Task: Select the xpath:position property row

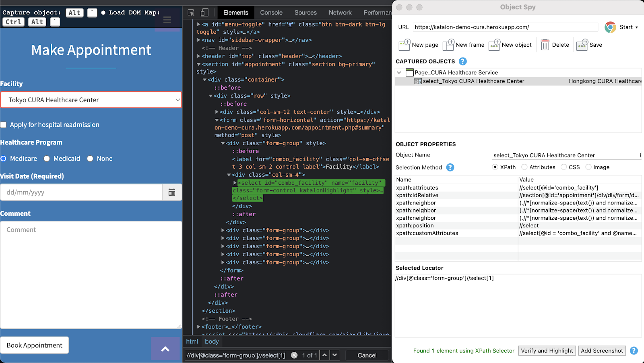Action: click(x=518, y=226)
